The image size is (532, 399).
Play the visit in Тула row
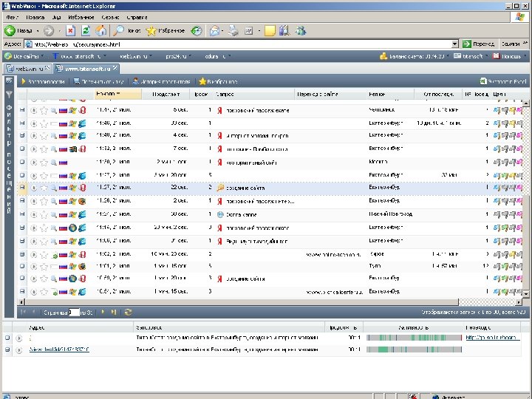pos(33,266)
